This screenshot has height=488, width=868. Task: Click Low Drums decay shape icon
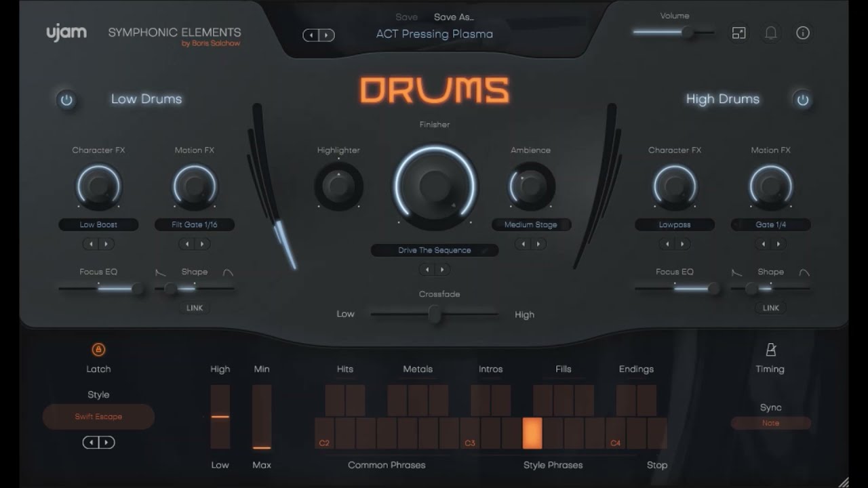(161, 272)
